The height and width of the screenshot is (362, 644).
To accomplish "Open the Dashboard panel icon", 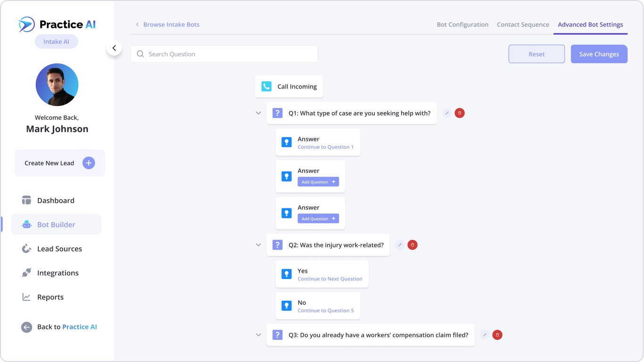I will [x=26, y=200].
